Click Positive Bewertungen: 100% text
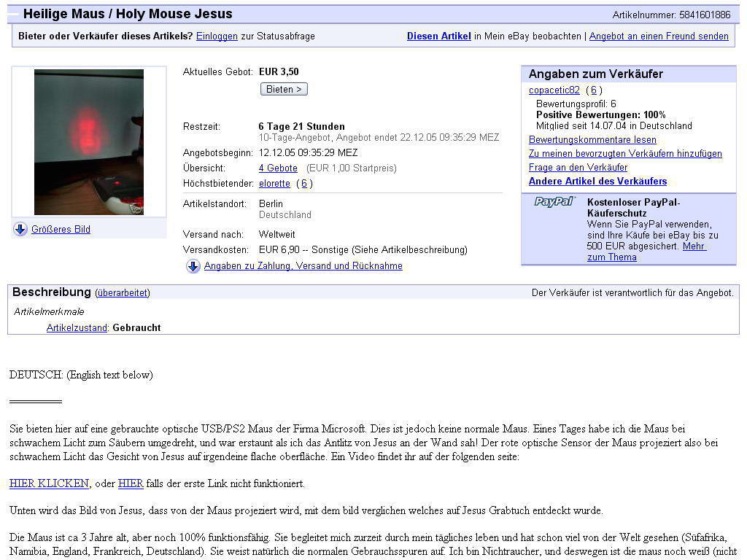 coord(601,114)
